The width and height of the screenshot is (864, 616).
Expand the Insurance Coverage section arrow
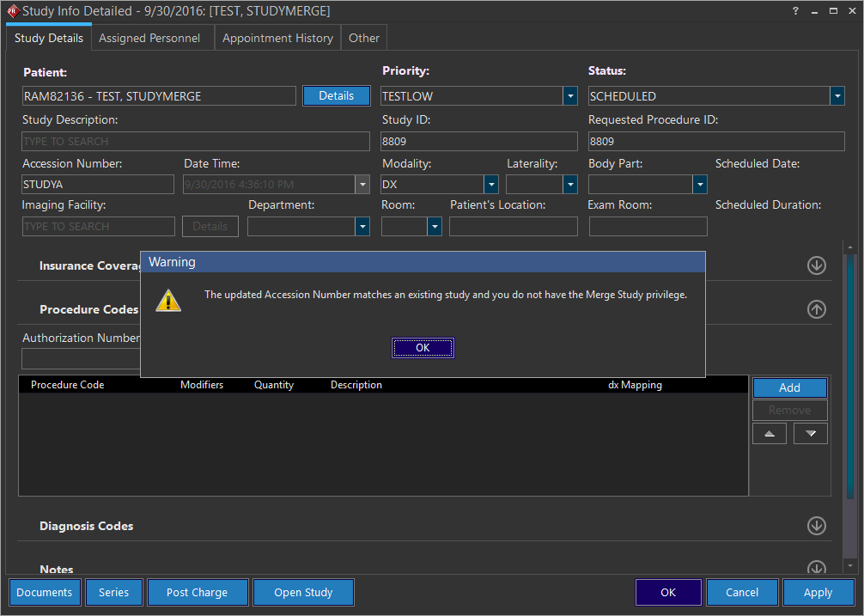[816, 265]
